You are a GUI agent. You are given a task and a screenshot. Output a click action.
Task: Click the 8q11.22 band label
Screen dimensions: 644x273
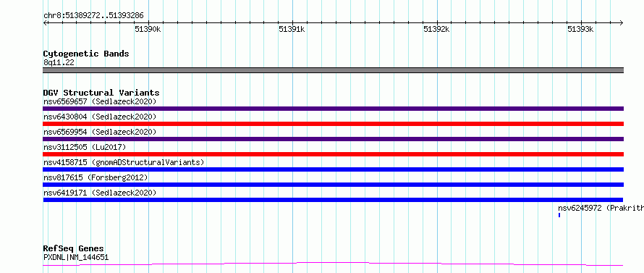point(59,63)
